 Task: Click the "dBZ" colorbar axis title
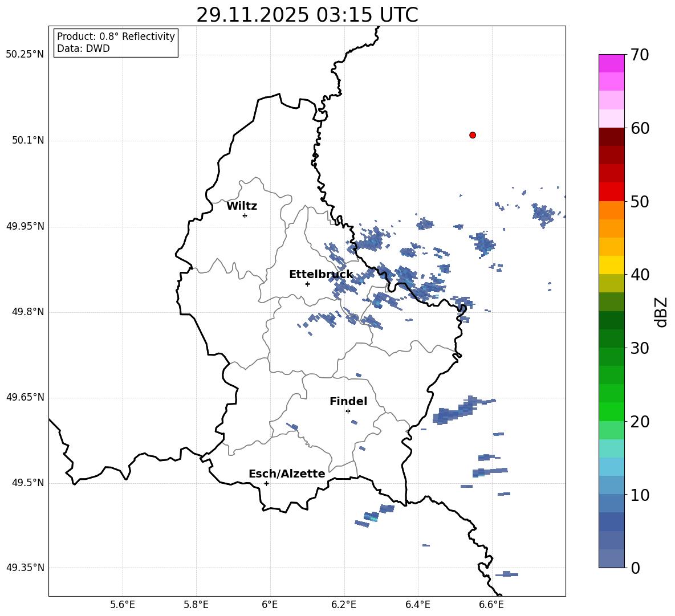click(x=661, y=312)
